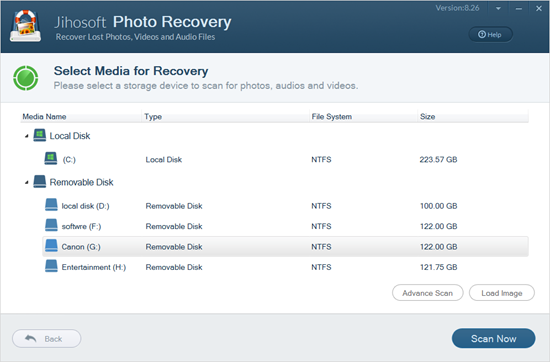Viewport: 550px width, 362px height.
Task: Select the (C:) Windows drive icon
Action: [x=51, y=159]
